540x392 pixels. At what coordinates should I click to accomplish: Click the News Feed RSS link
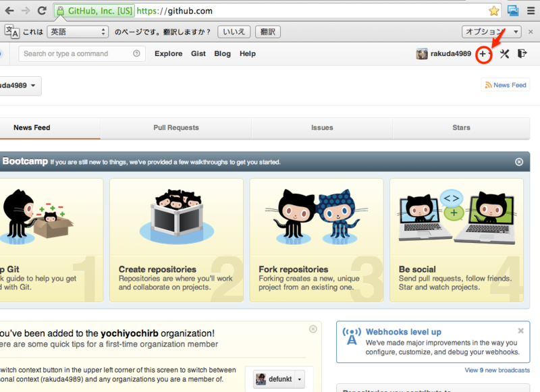[x=506, y=85]
